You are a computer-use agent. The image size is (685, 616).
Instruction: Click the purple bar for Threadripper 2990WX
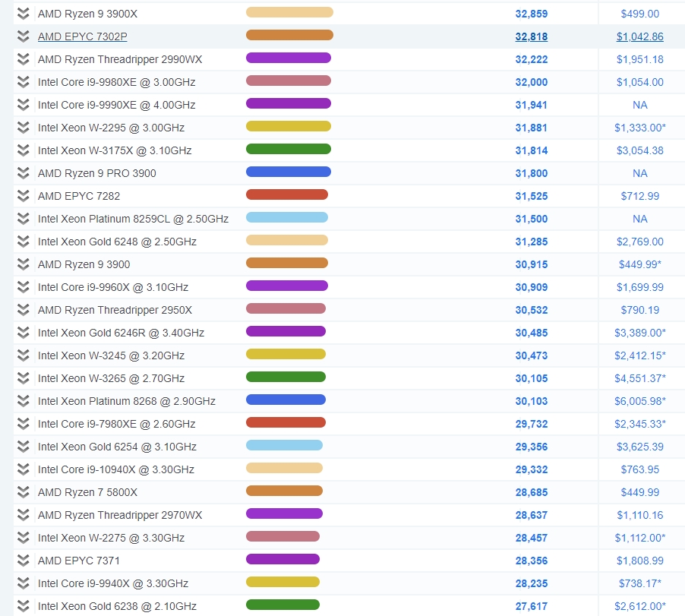(289, 58)
